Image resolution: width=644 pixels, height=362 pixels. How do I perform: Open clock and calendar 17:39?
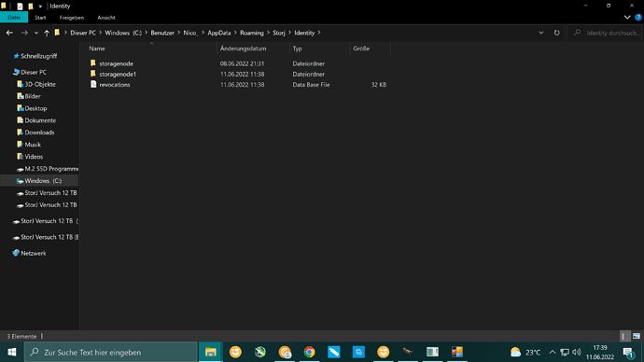coord(600,352)
